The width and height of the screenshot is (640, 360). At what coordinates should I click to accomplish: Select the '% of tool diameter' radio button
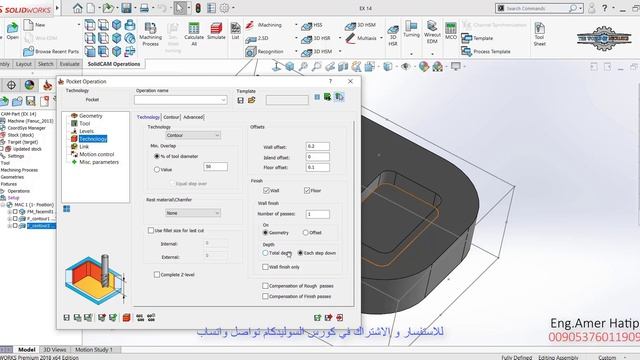point(157,156)
